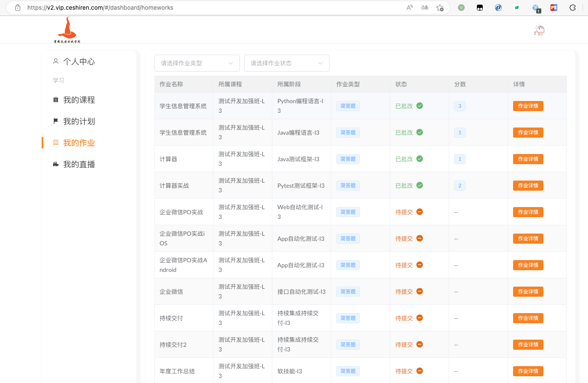
Task: Open 个人中心 in the sidebar
Action: click(x=79, y=61)
